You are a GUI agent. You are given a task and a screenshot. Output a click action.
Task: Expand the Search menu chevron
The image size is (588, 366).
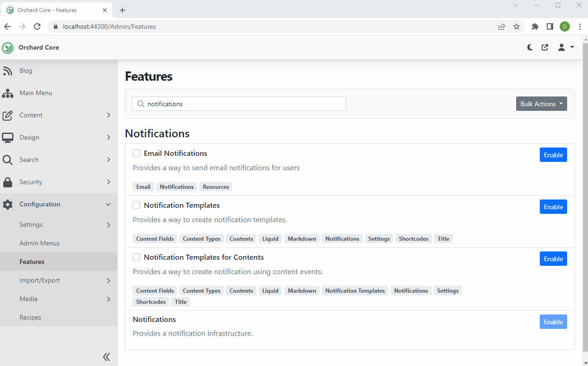[x=109, y=160]
